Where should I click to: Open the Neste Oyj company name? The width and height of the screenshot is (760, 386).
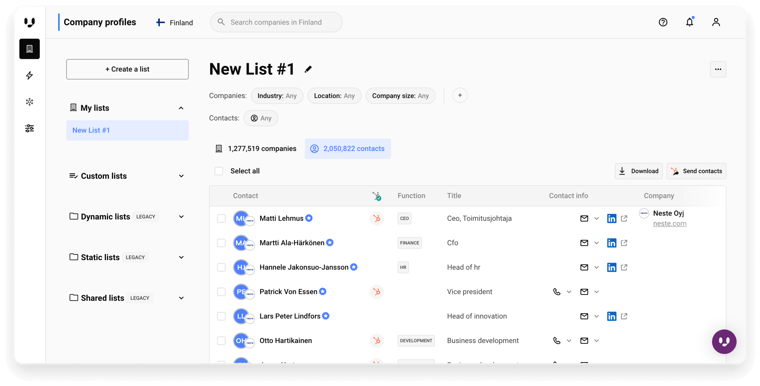tap(668, 213)
